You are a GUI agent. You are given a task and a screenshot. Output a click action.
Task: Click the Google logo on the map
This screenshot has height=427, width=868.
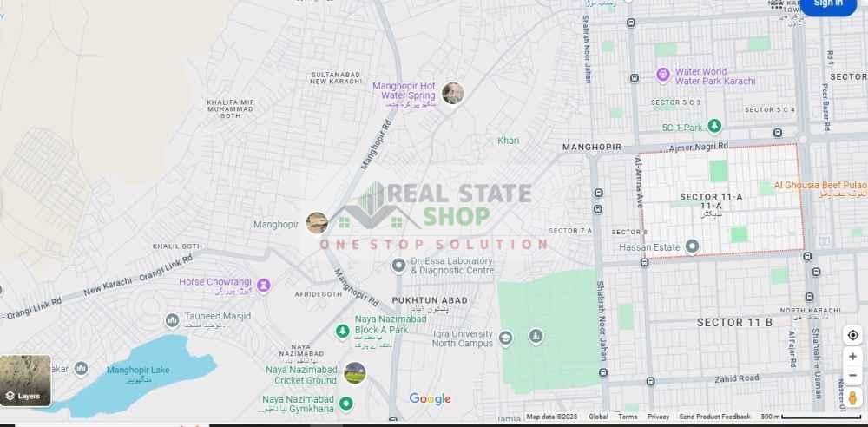430,398
